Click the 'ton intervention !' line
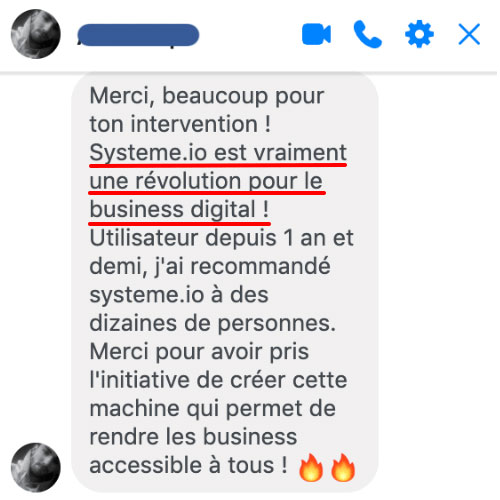Image resolution: width=500 pixels, height=500 pixels. [x=180, y=125]
